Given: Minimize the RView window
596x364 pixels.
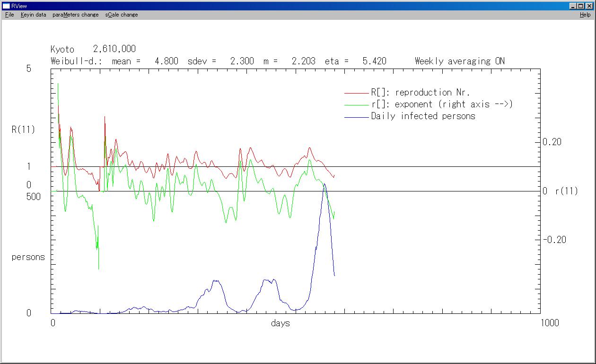Looking at the screenshot, I should click(573, 6).
